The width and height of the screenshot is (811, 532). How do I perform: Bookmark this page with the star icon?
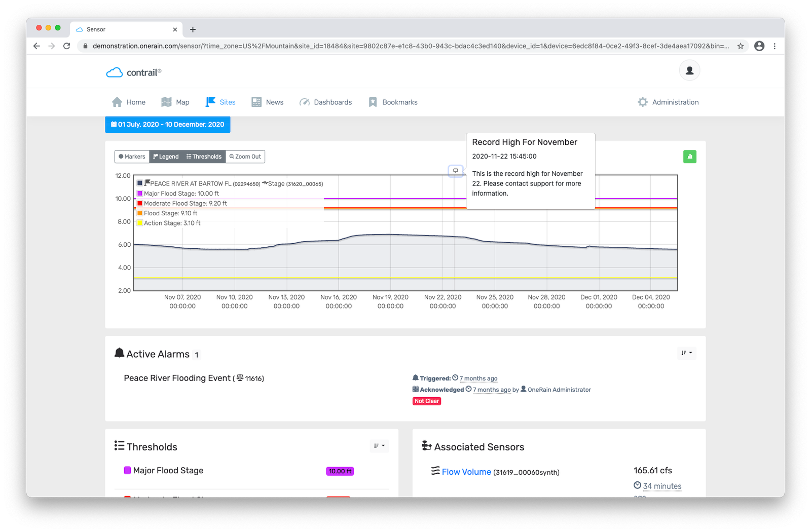coord(741,46)
